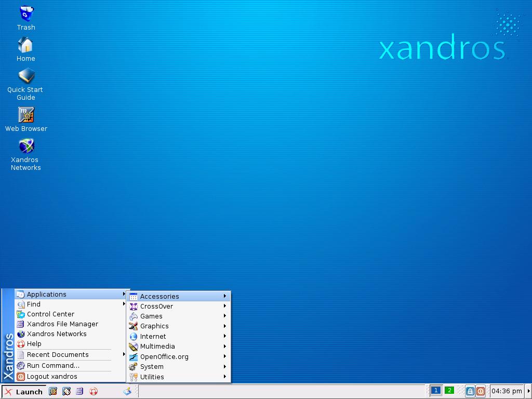The height and width of the screenshot is (399, 532).
Task: Click the red logout icon in the panel
Action: pyautogui.click(x=481, y=391)
